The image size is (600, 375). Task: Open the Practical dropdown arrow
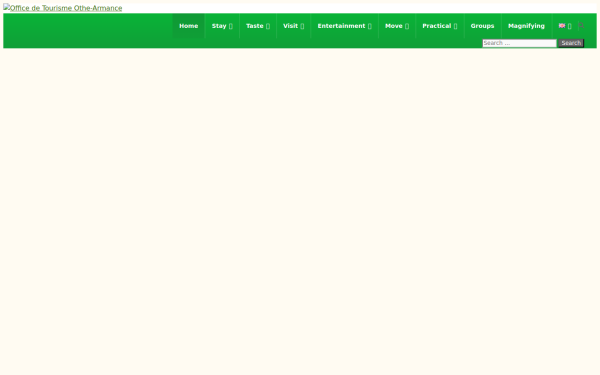click(455, 26)
